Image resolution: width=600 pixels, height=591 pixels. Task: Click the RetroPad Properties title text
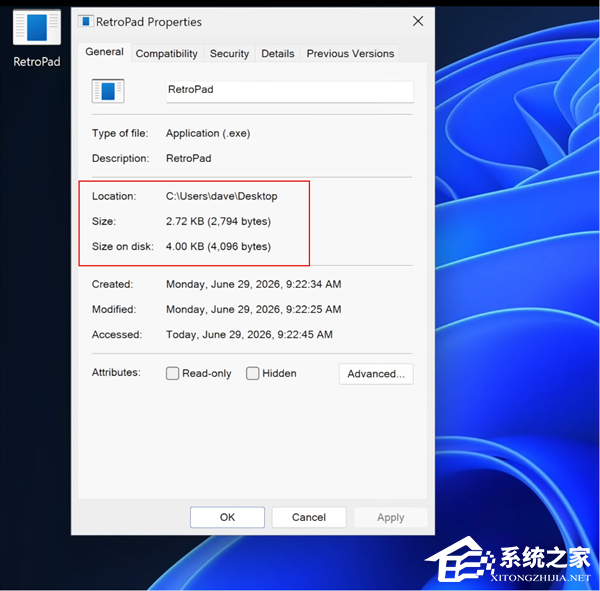click(149, 22)
